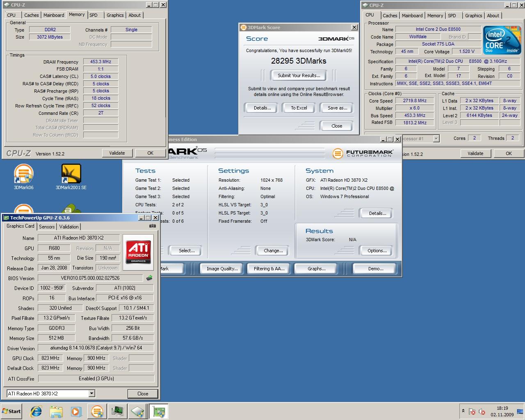Click the ATI CrossFire status field

tap(96, 379)
